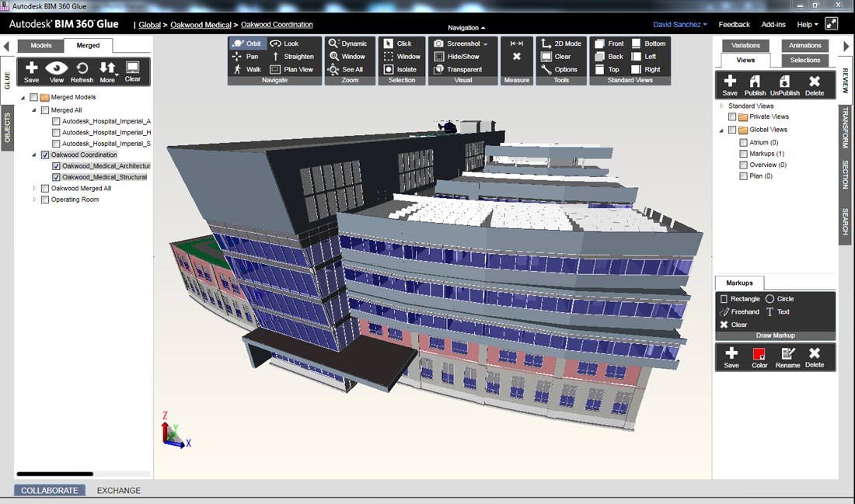Click the View eye icon in Glue panel
The width and height of the screenshot is (855, 504).
(57, 72)
